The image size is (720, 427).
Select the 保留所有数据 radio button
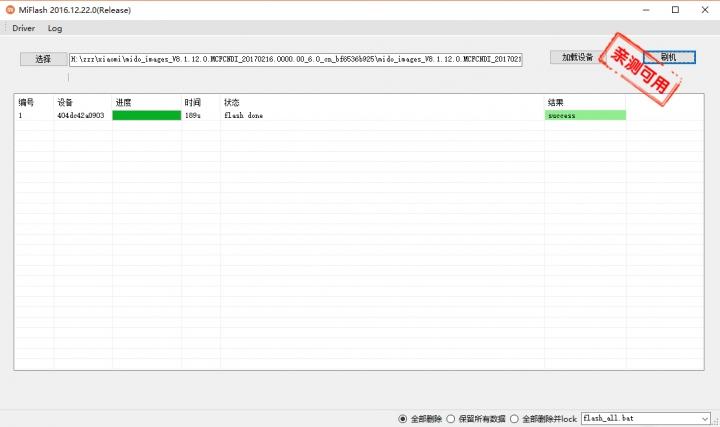tap(451, 419)
